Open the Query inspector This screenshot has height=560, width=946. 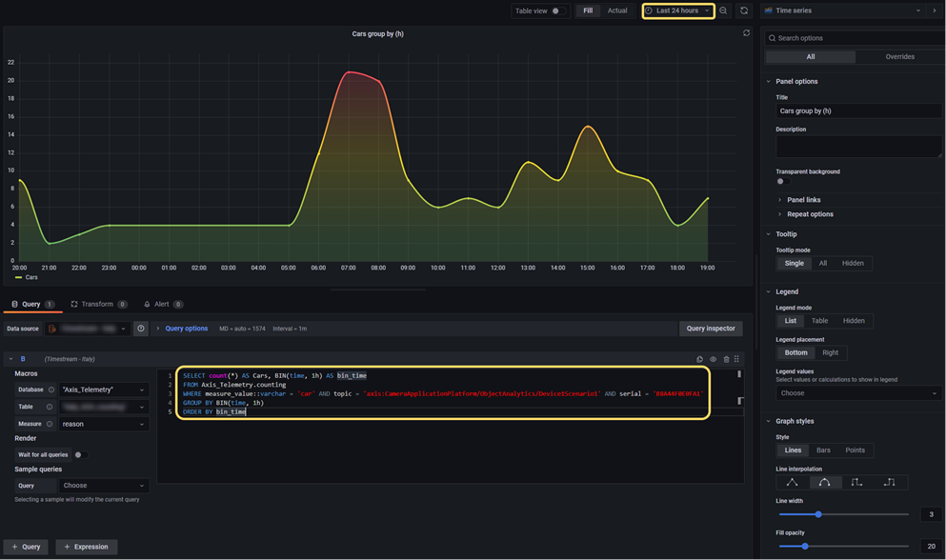coord(711,329)
